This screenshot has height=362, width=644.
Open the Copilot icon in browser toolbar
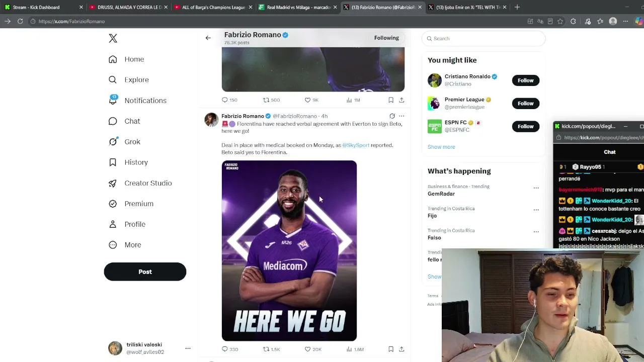coord(638,21)
